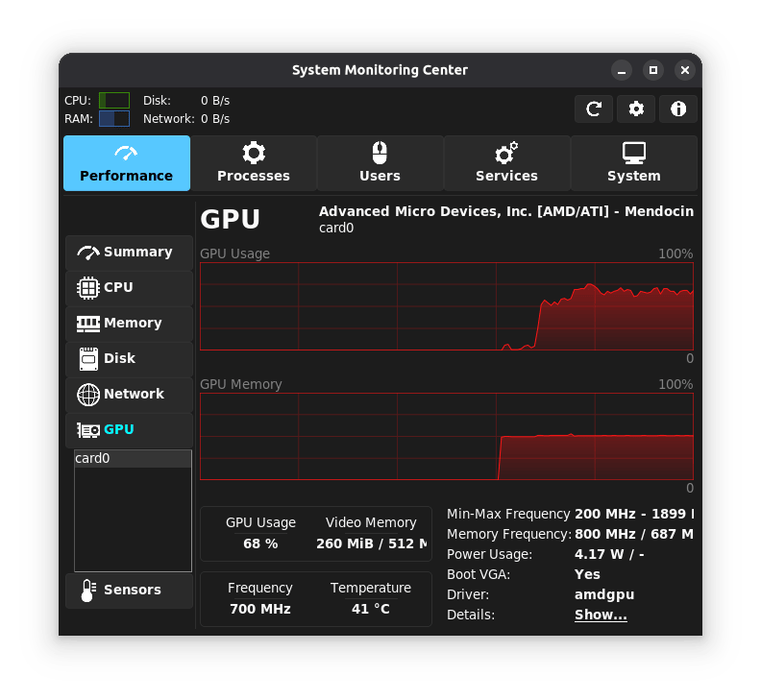Select card0 in the GPU list
Screen dimensions: 761x700
tap(133, 458)
